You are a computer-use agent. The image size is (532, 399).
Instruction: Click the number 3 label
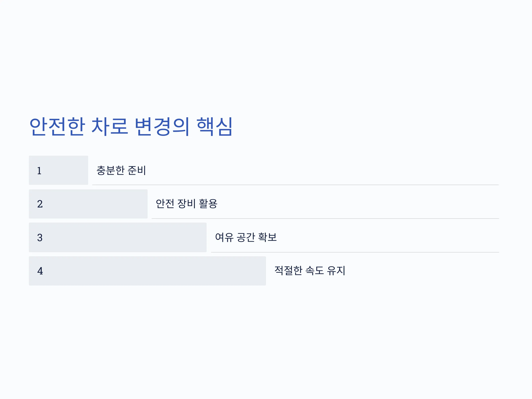40,238
